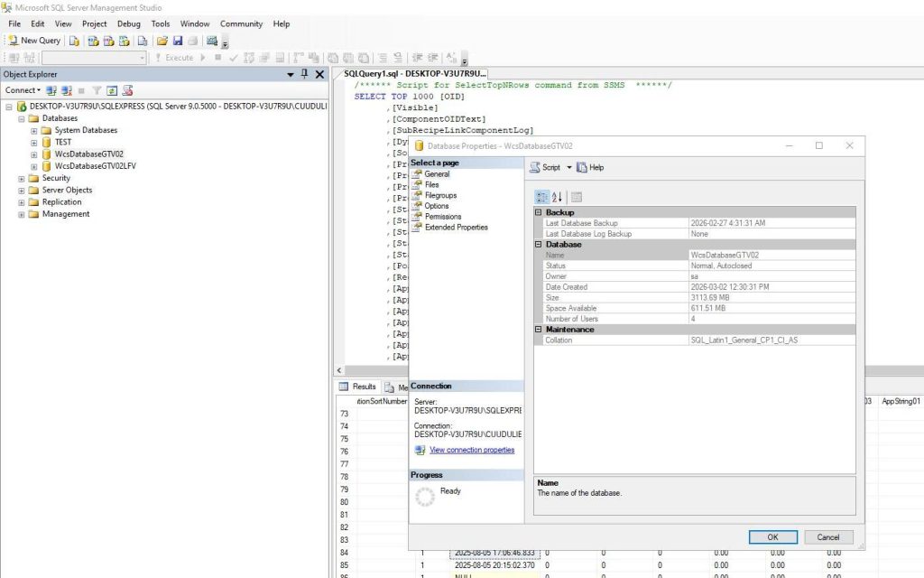The width and height of the screenshot is (924, 578).
Task: Open the Project menu
Action: click(x=94, y=23)
